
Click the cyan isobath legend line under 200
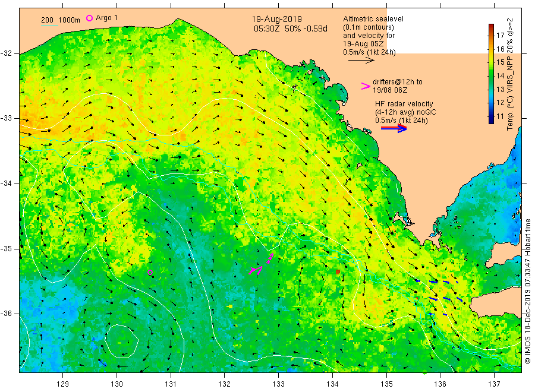[50, 26]
